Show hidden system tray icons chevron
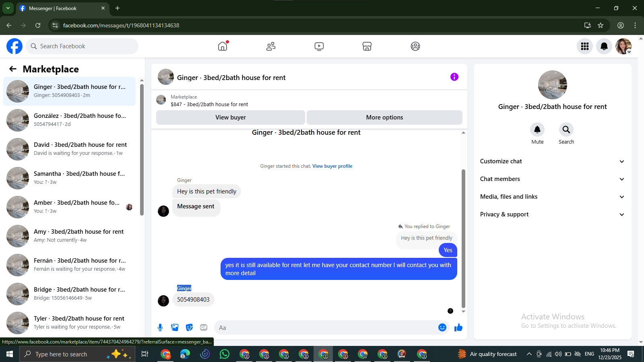Viewport: 644px width, 362px height. [x=529, y=354]
